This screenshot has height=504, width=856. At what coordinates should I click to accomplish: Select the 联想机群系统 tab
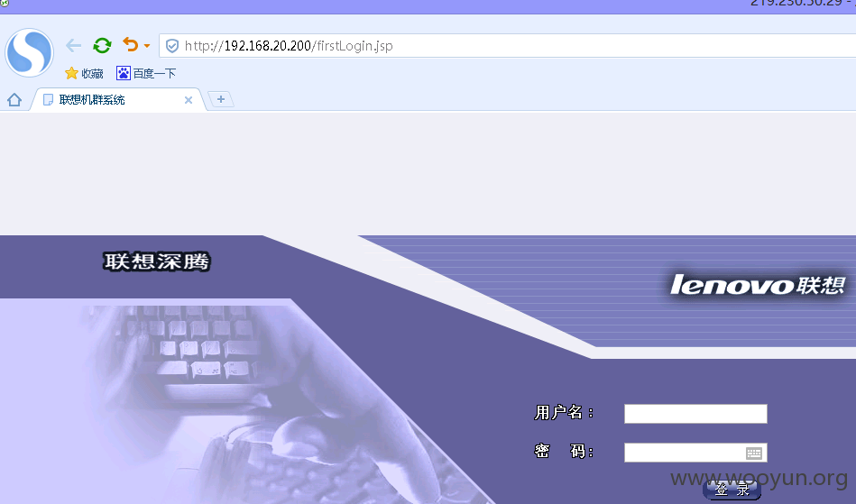click(118, 100)
